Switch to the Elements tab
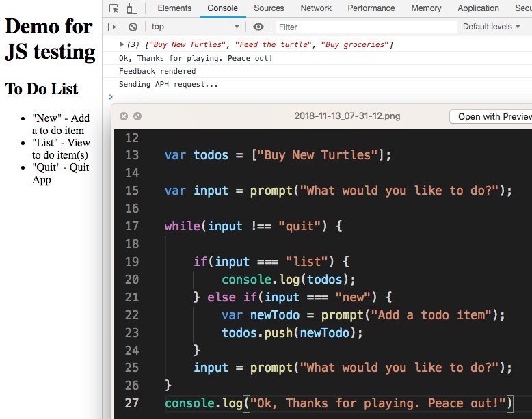The width and height of the screenshot is (532, 419). pos(174,8)
